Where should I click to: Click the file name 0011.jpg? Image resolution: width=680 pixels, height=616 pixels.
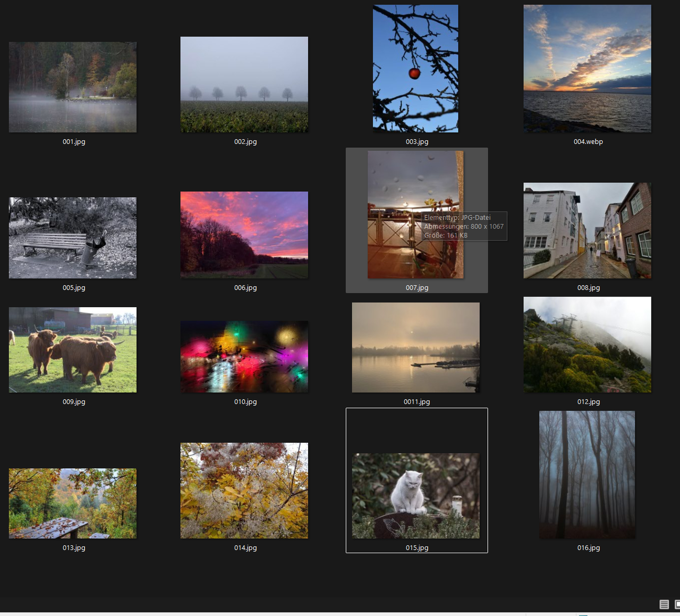[x=417, y=402]
